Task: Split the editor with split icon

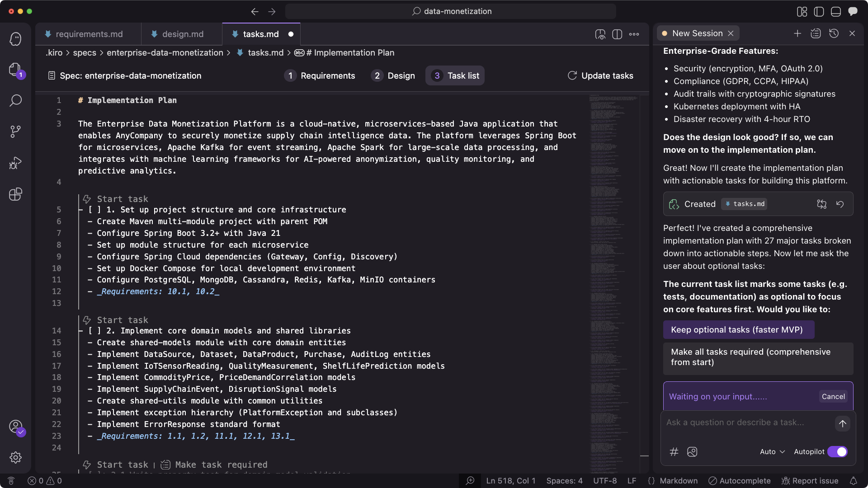Action: [x=617, y=34]
